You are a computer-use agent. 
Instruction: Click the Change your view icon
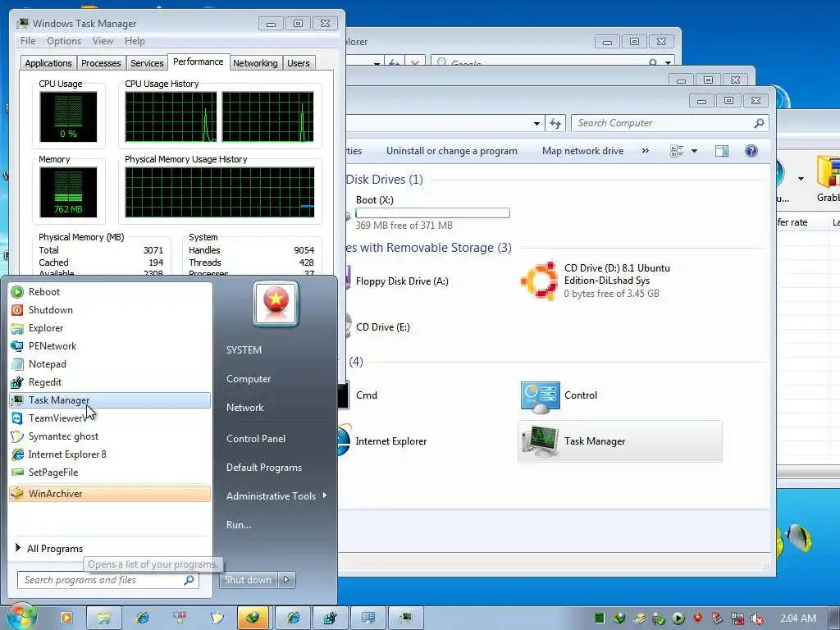point(677,151)
